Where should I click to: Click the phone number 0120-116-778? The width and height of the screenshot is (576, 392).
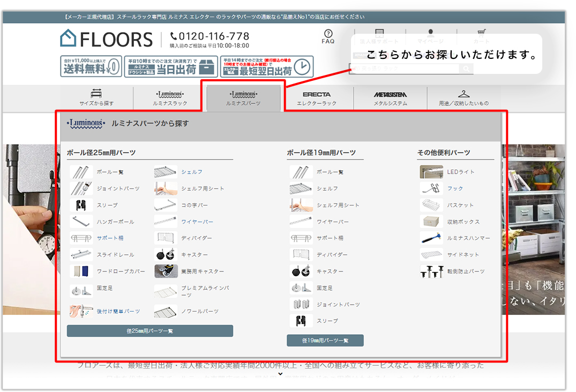point(210,36)
